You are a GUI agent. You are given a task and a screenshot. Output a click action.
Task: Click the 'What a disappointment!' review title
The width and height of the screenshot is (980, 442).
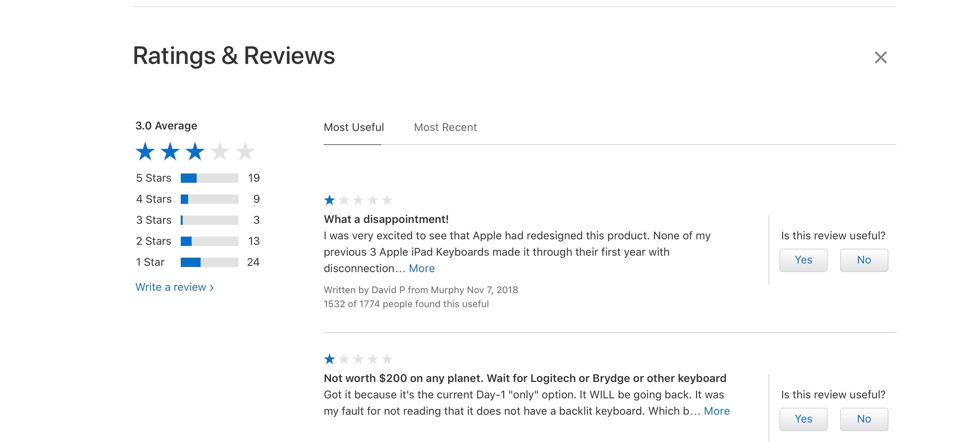[386, 219]
